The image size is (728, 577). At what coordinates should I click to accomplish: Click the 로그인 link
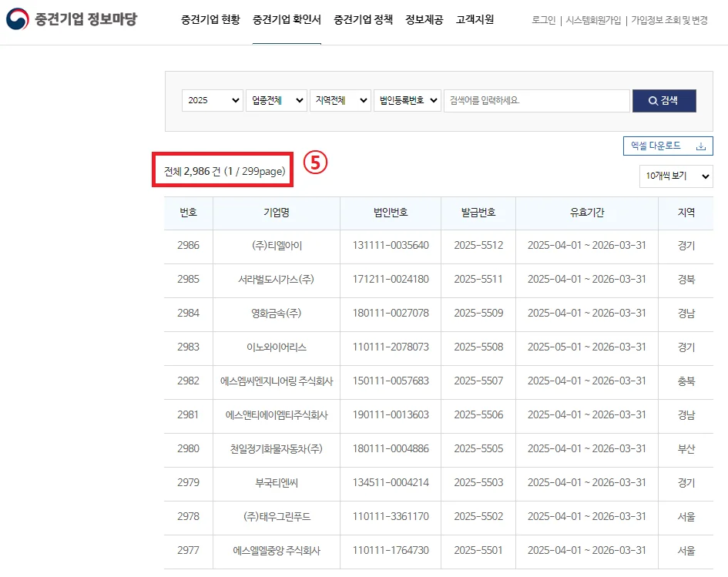tap(543, 21)
